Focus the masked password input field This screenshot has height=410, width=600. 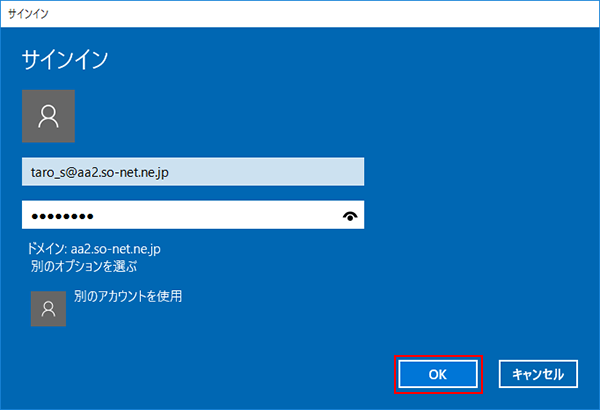coord(180,215)
